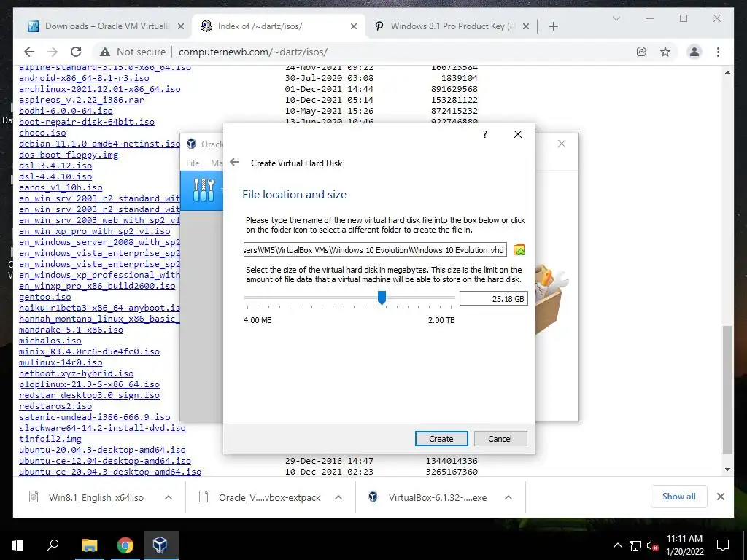Close the Downloads – Oracle VM VirtualBox tab
The image size is (747, 560).
tap(181, 26)
